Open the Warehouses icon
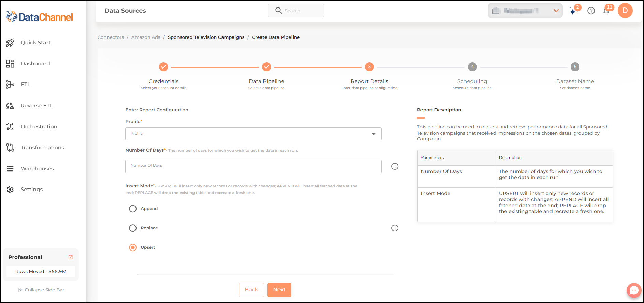This screenshot has height=303, width=644. point(10,169)
